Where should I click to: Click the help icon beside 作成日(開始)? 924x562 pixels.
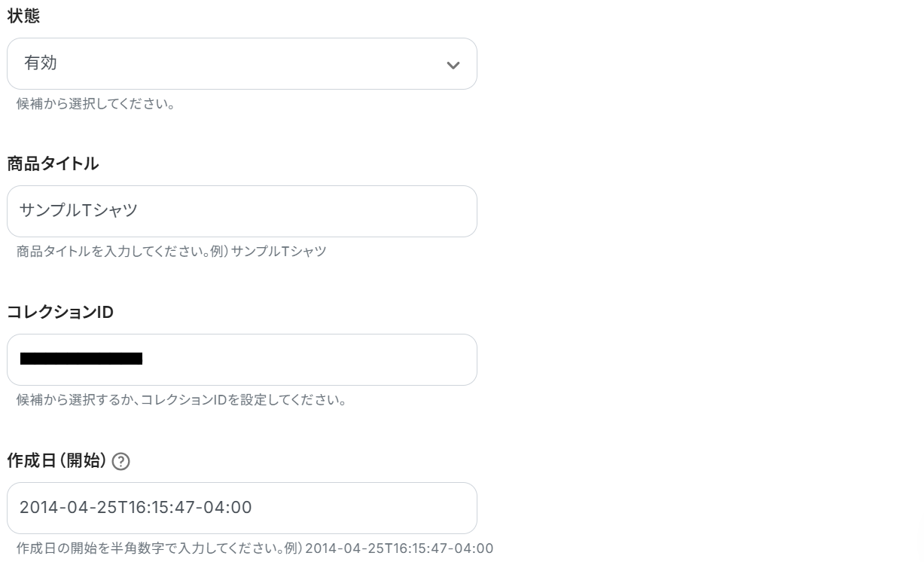pyautogui.click(x=120, y=462)
